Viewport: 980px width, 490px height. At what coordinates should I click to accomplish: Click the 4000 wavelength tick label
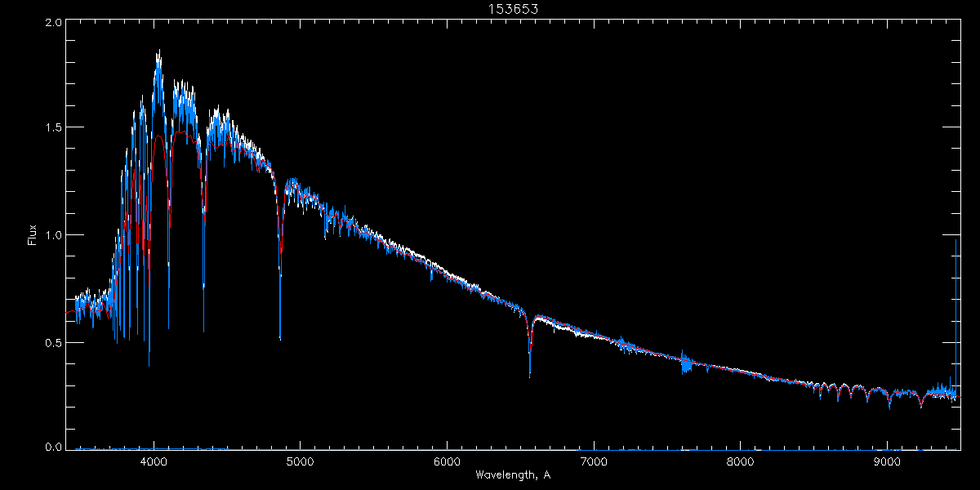[154, 461]
